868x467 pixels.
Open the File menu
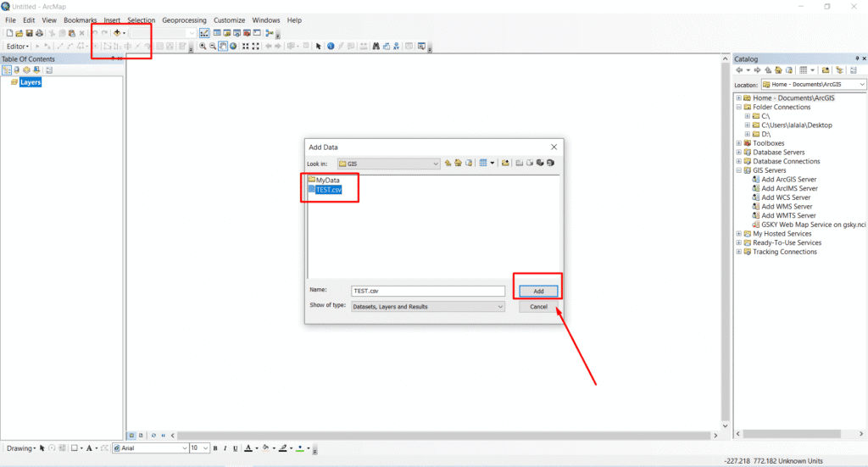pyautogui.click(x=10, y=20)
